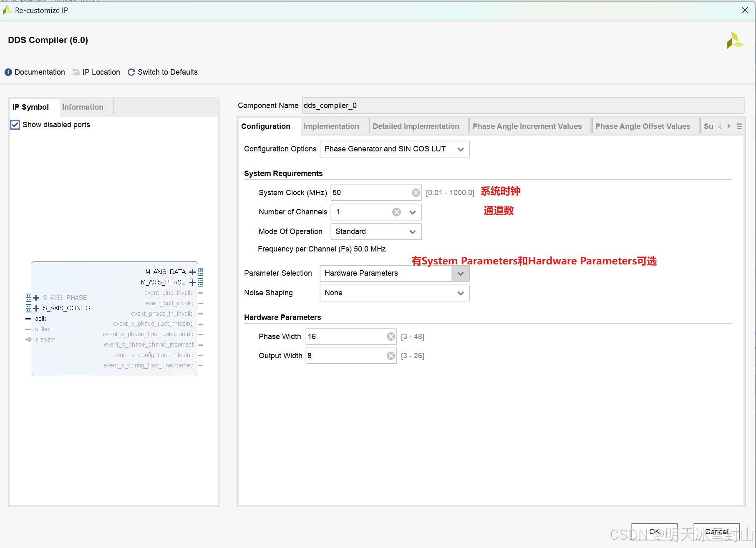Screen dimensions: 756x548
Task: Select the aclken port label
Action: click(44, 329)
